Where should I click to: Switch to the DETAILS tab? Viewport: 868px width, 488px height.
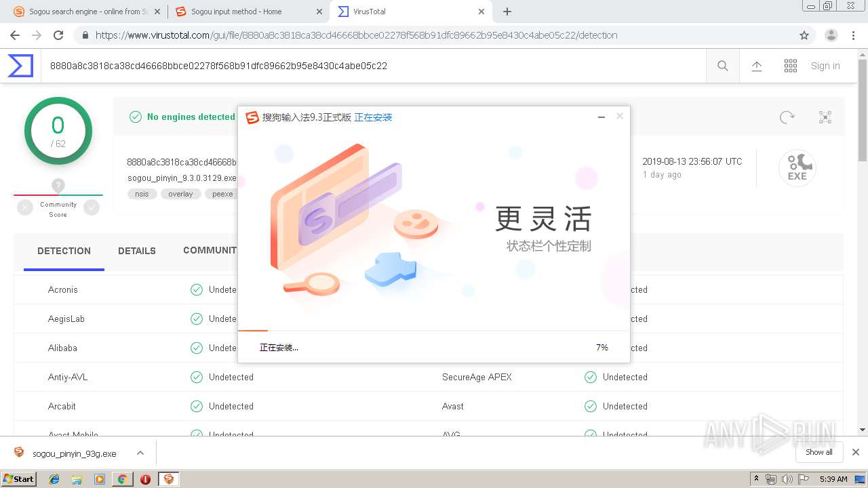[x=137, y=251]
